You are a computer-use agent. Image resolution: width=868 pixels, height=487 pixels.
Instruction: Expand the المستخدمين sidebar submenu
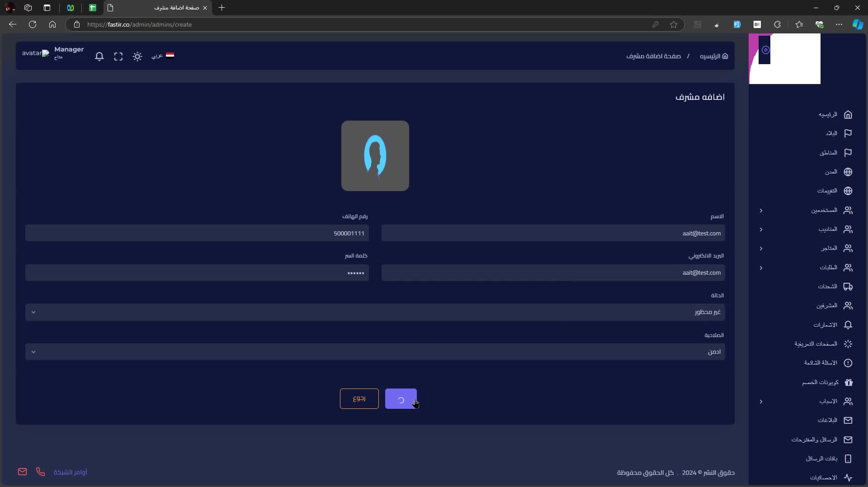point(761,211)
